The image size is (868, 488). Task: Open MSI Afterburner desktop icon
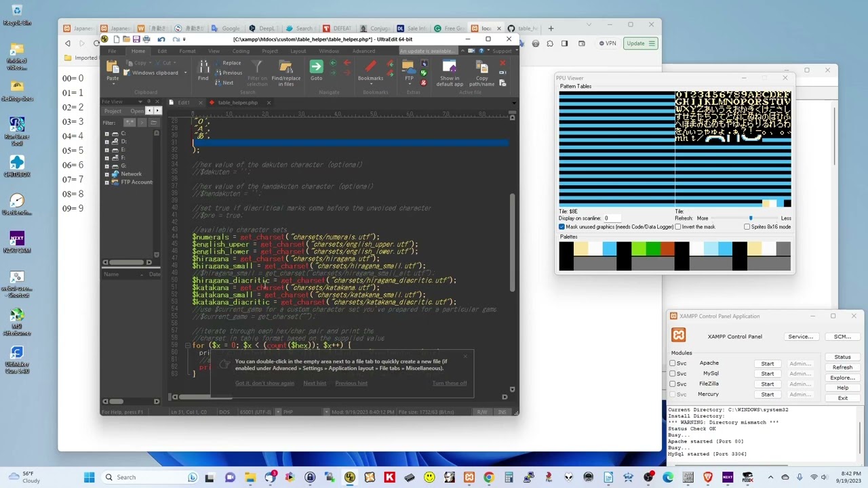point(17,320)
